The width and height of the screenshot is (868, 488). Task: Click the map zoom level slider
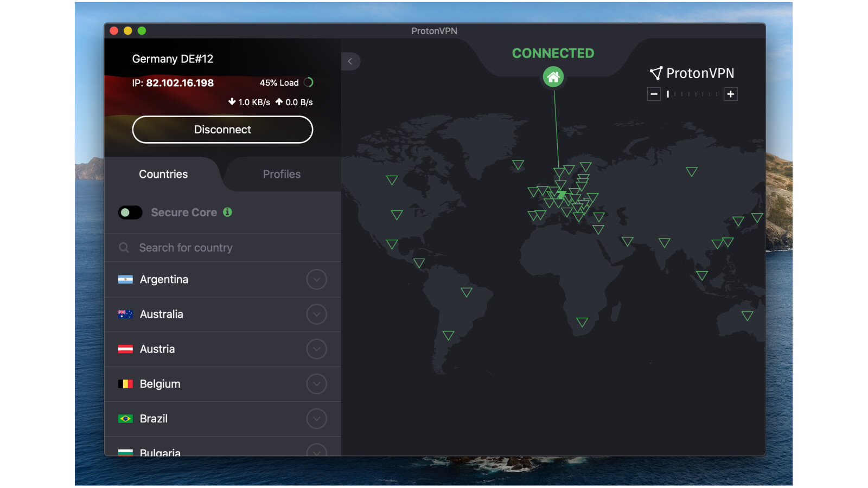[692, 94]
